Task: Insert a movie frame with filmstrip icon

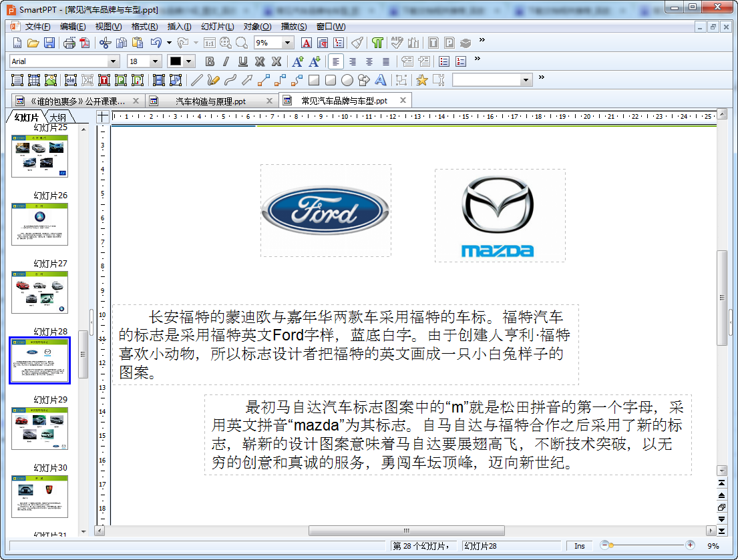Action: click(x=158, y=80)
